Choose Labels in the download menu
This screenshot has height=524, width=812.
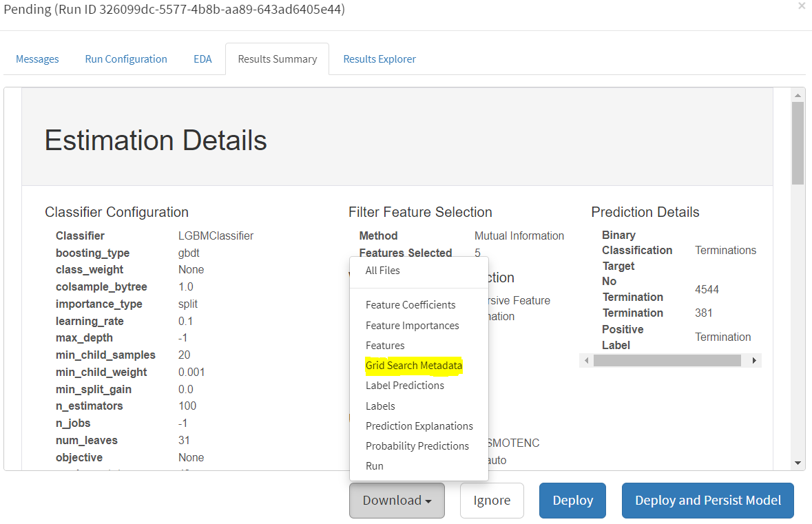[x=380, y=406]
